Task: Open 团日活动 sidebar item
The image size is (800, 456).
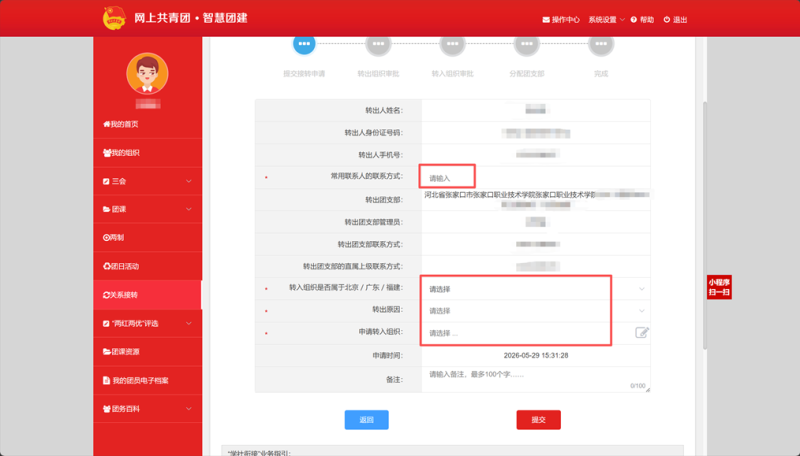Action: (147, 266)
